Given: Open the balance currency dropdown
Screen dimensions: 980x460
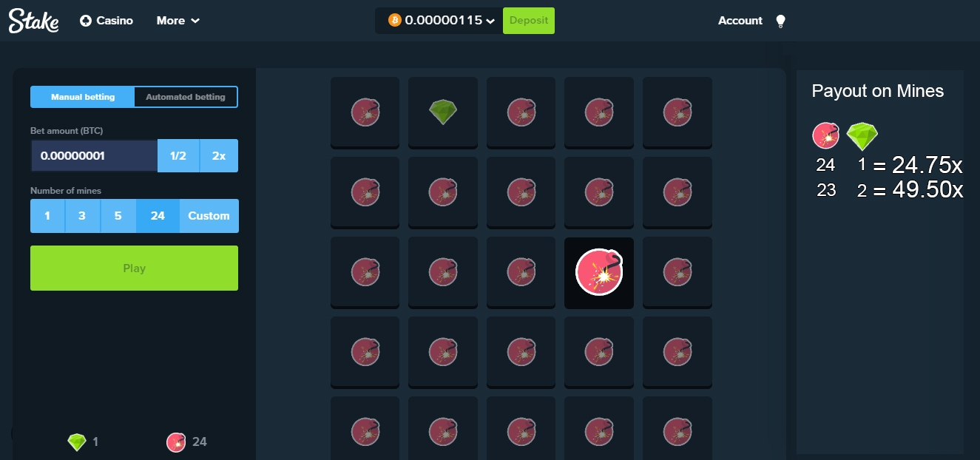Looking at the screenshot, I should tap(490, 21).
